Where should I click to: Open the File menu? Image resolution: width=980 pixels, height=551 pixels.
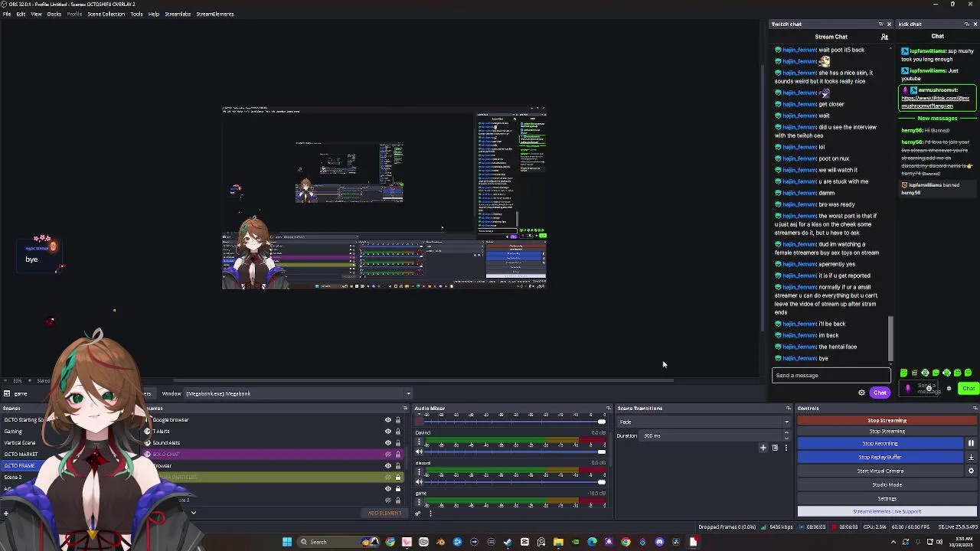pos(7,14)
